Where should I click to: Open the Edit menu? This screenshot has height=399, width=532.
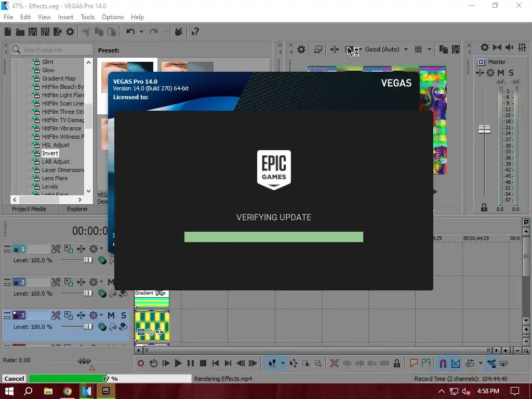tap(25, 17)
